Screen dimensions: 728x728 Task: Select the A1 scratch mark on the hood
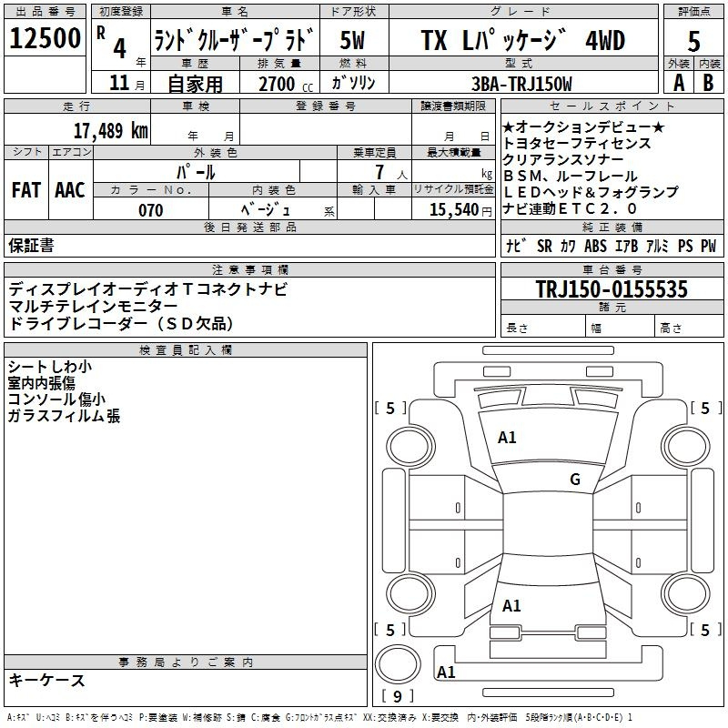507,438
